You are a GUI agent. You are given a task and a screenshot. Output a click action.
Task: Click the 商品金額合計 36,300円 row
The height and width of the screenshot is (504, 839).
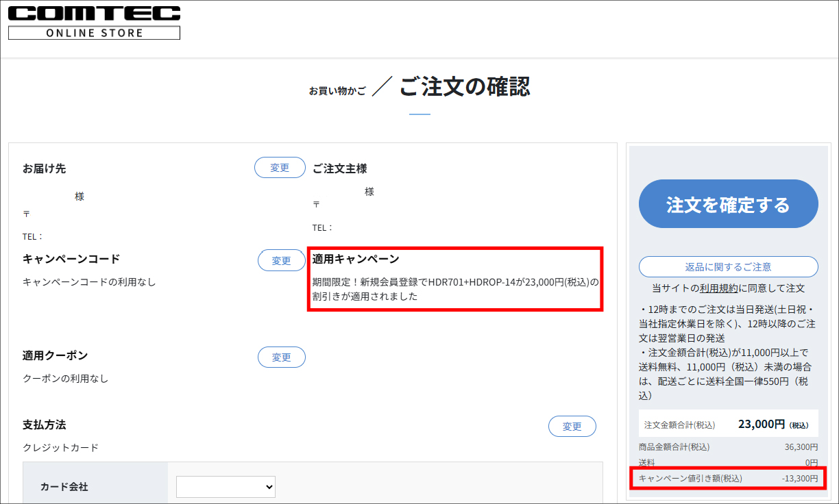coord(728,446)
